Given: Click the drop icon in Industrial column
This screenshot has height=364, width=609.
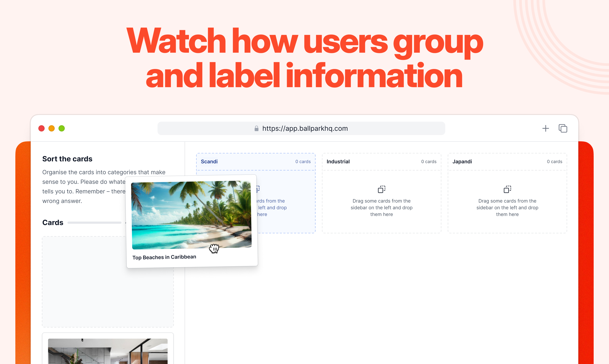Looking at the screenshot, I should [381, 189].
